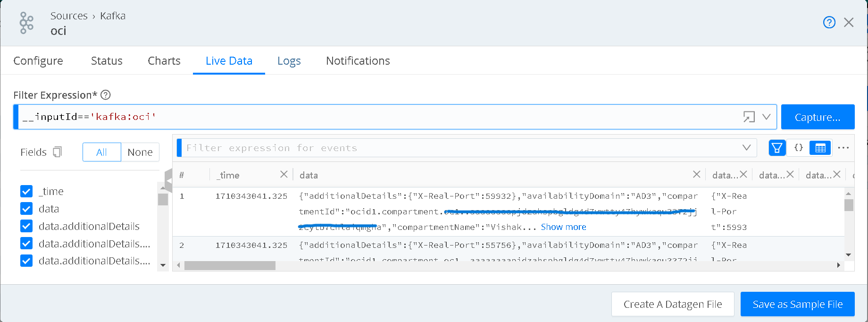Uncheck the fifth field checkbox data.additionalDetails....
868x322 pixels.
pyautogui.click(x=26, y=261)
